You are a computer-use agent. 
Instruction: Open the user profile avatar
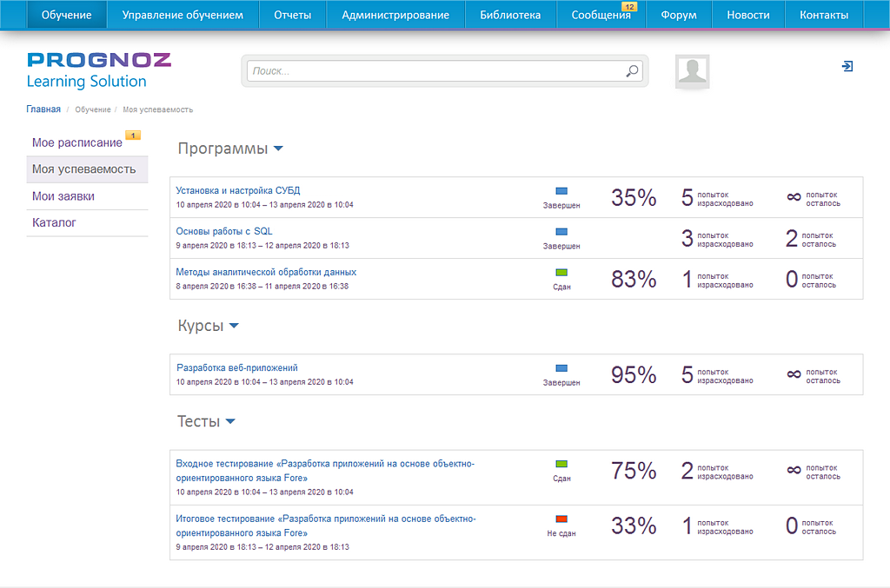point(693,71)
